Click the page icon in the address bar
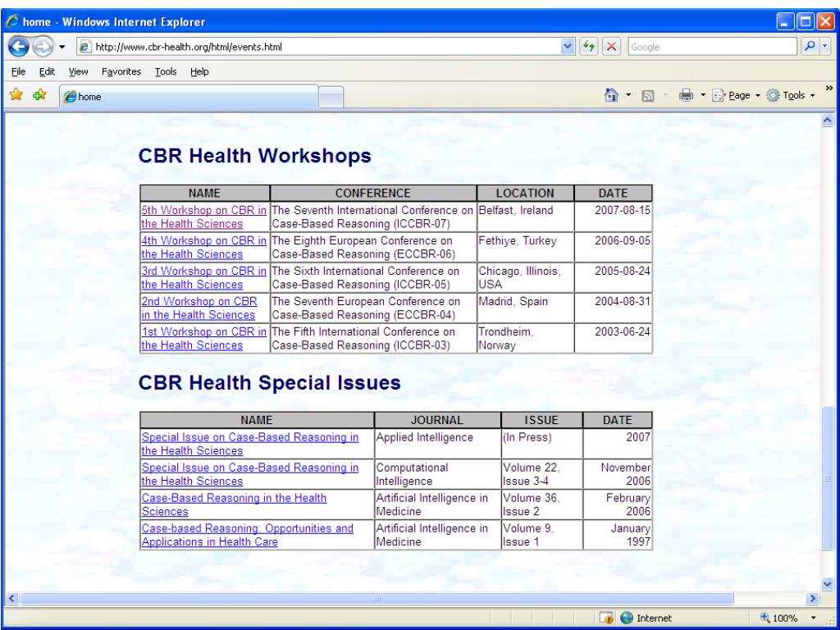Viewport: 840px width, 630px height. click(x=84, y=47)
